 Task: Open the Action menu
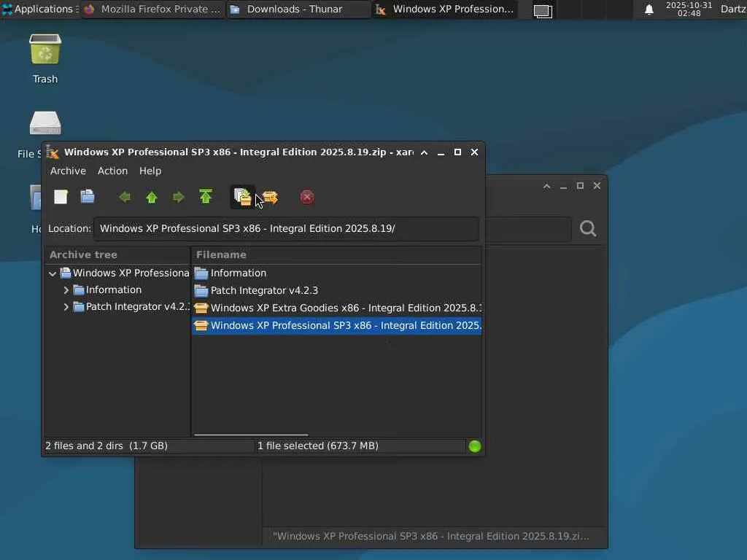(112, 171)
